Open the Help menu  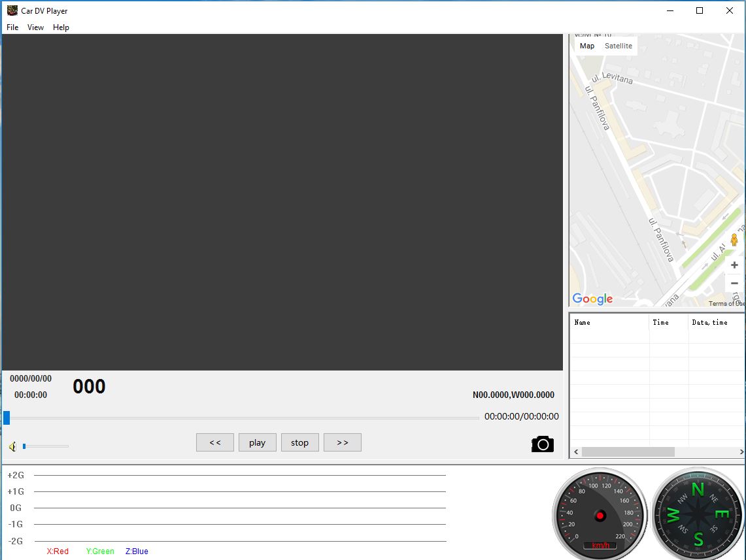tap(61, 27)
